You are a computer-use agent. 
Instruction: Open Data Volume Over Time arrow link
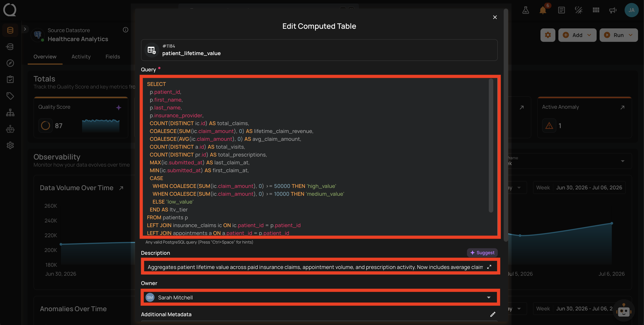pyautogui.click(x=121, y=188)
